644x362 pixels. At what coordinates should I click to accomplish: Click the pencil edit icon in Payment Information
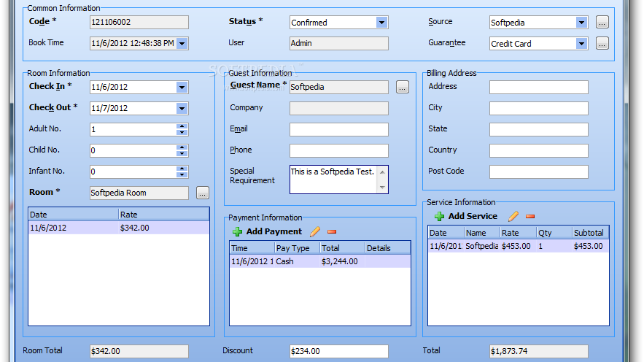point(315,232)
